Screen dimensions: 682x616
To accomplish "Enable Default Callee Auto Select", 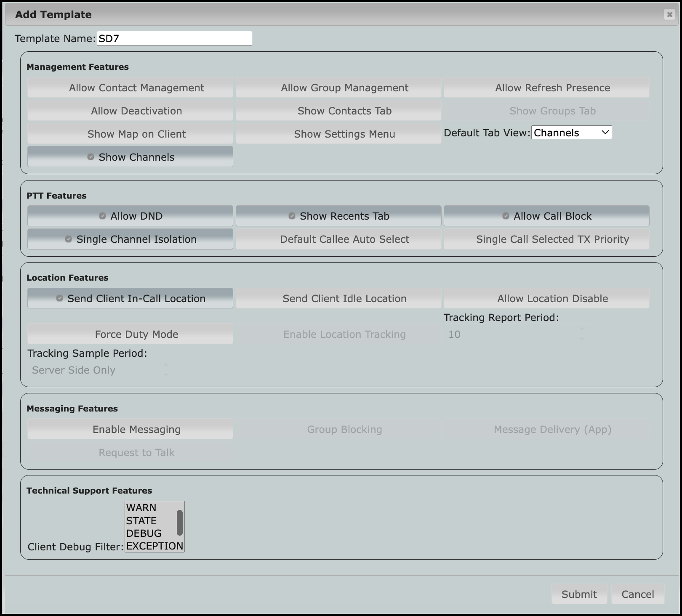I will point(338,239).
